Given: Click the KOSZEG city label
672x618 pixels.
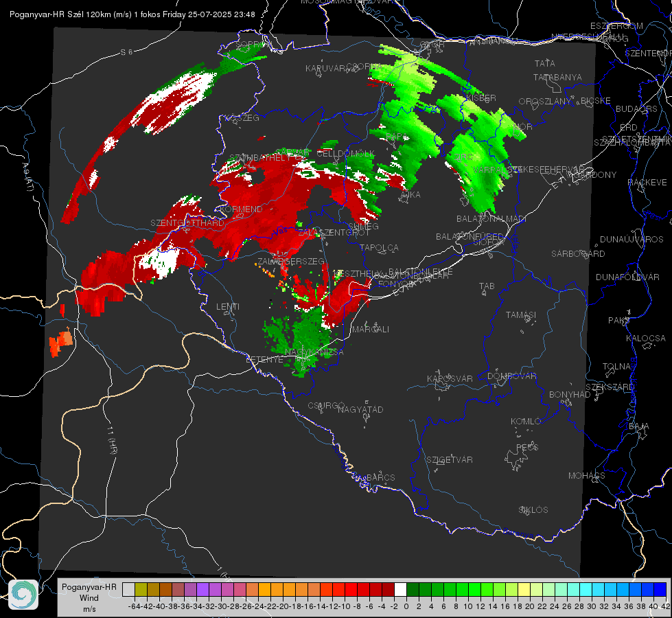Looking at the screenshot, I should pyautogui.click(x=242, y=118).
